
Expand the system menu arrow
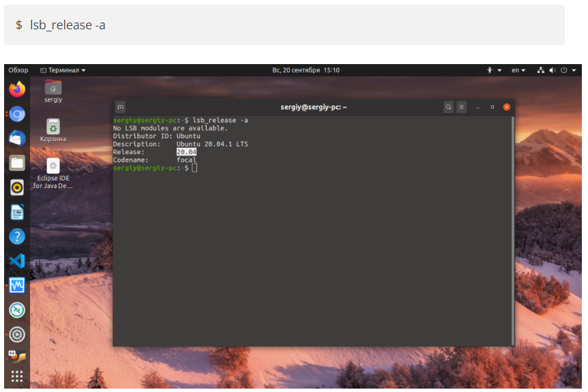[x=574, y=70]
